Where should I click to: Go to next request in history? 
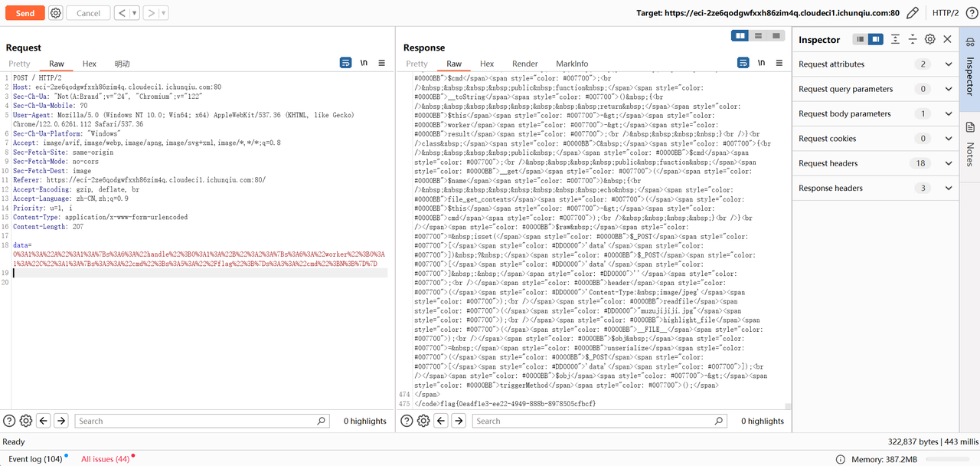pyautogui.click(x=151, y=13)
